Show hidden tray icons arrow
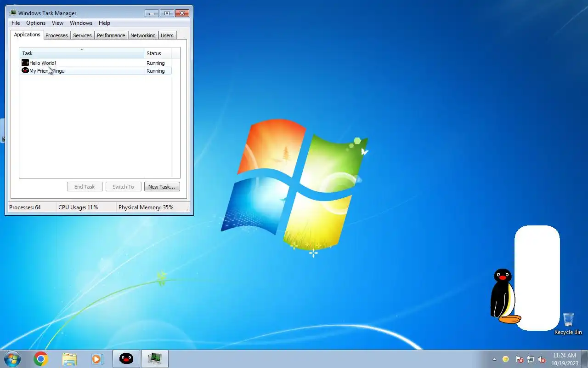Viewport: 588px width, 368px height. point(494,359)
